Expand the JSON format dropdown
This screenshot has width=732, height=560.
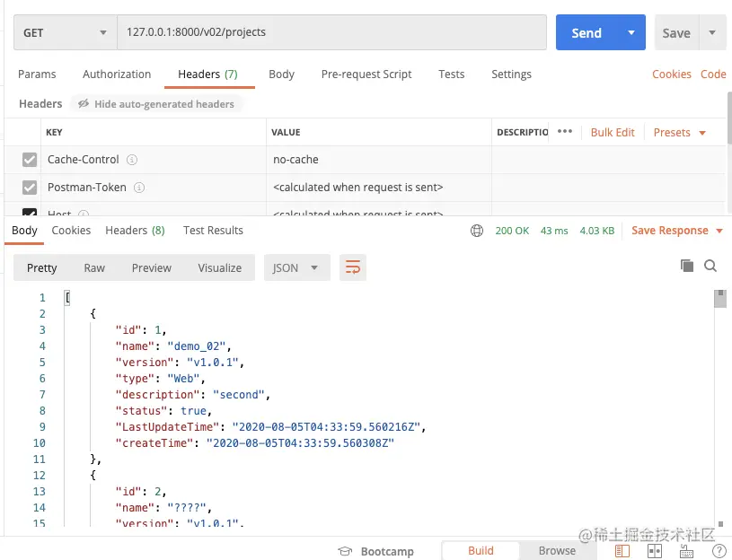pos(296,267)
